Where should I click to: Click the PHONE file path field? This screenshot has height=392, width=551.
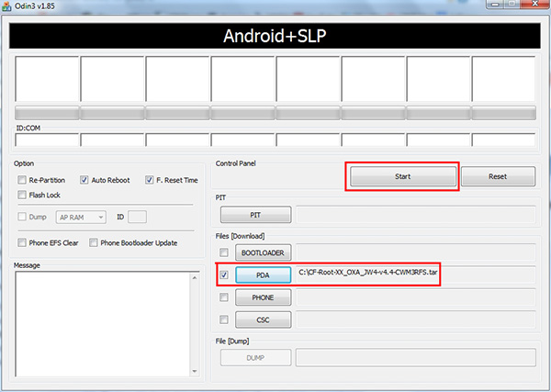point(416,297)
